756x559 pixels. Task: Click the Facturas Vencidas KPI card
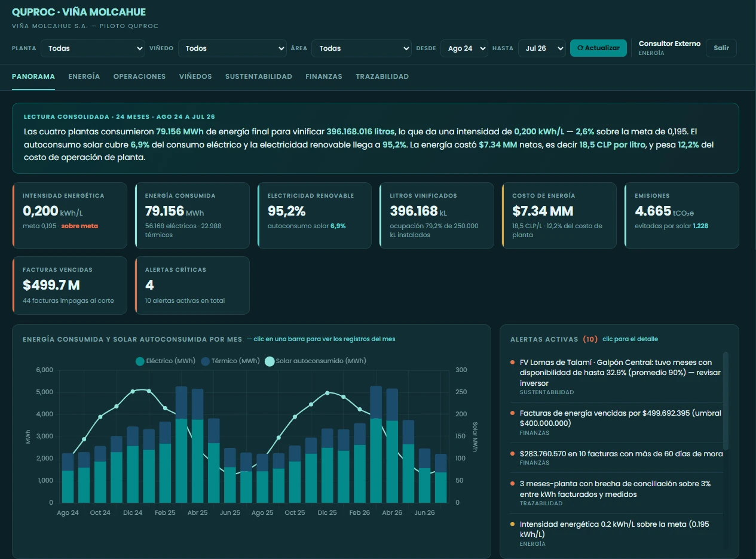point(69,285)
